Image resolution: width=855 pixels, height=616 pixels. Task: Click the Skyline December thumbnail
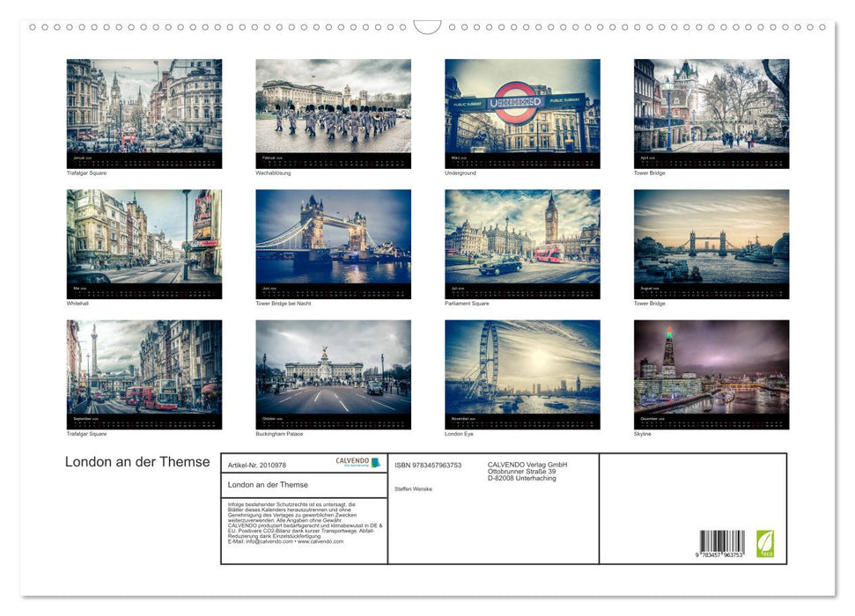711,373
